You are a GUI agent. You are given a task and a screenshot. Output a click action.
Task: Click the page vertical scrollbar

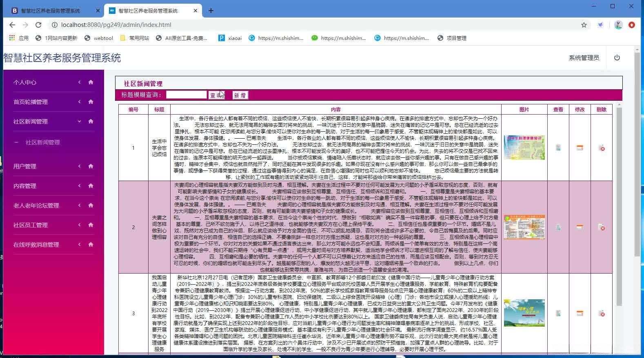(x=637, y=155)
